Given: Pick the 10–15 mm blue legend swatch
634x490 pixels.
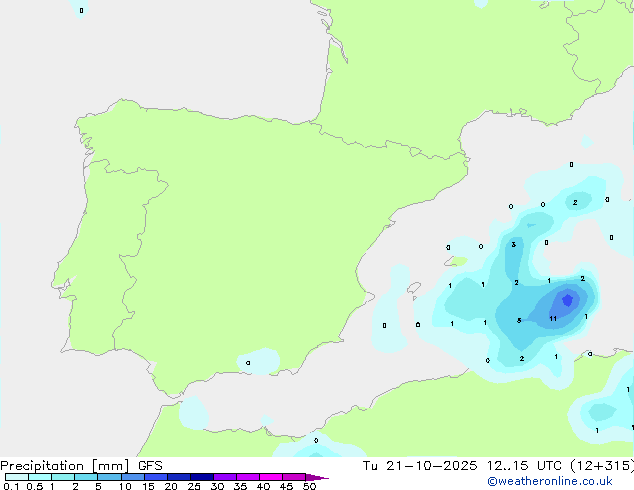Looking at the screenshot, I should tap(133, 477).
